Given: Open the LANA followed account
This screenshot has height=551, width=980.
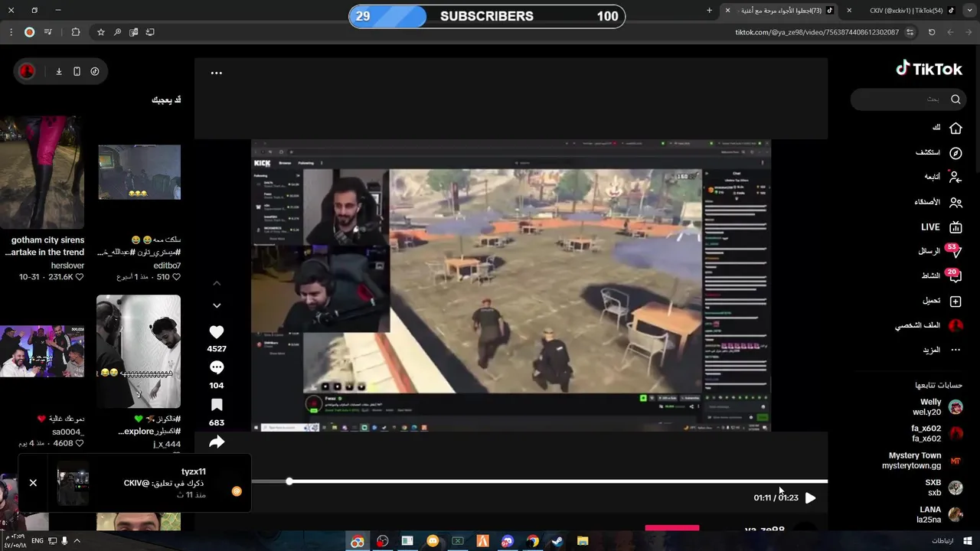Looking at the screenshot, I should click(939, 514).
